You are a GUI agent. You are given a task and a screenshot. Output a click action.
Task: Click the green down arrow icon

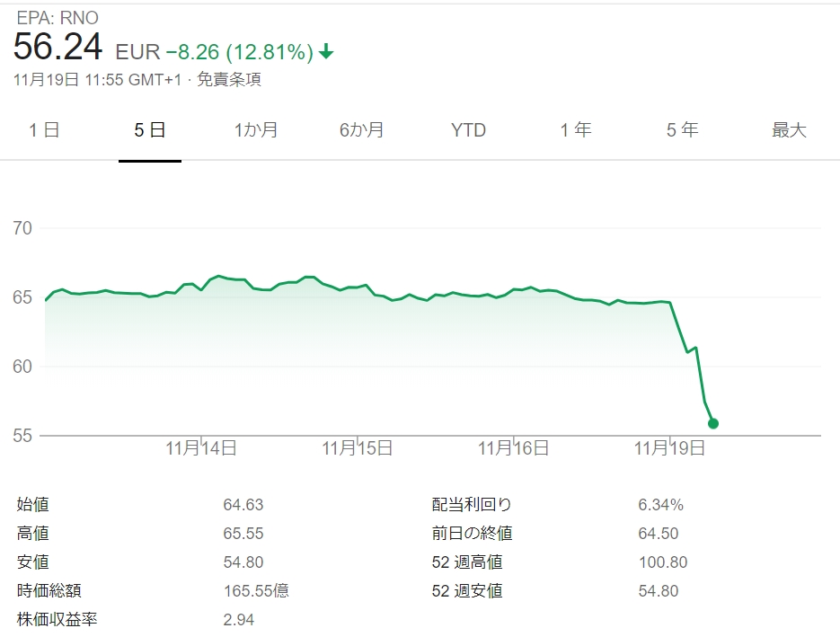pos(326,53)
